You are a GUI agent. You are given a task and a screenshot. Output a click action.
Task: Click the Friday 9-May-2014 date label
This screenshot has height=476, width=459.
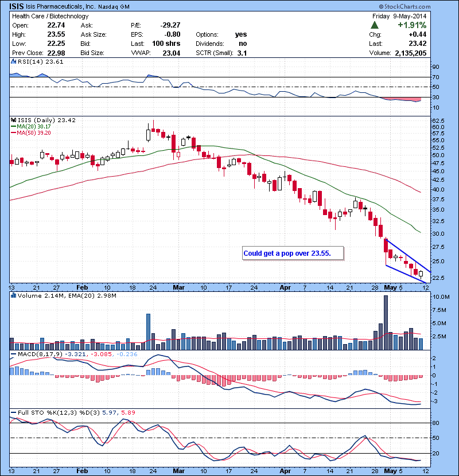[x=399, y=16]
